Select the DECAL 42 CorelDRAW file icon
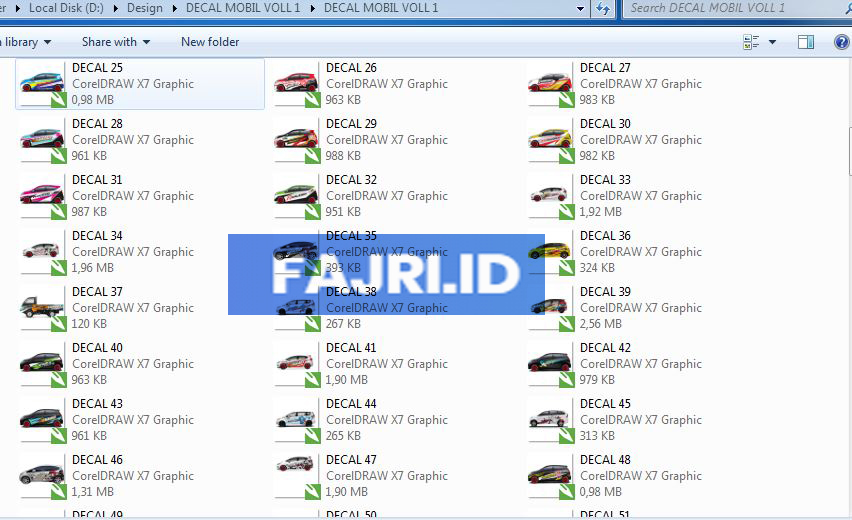 (550, 364)
